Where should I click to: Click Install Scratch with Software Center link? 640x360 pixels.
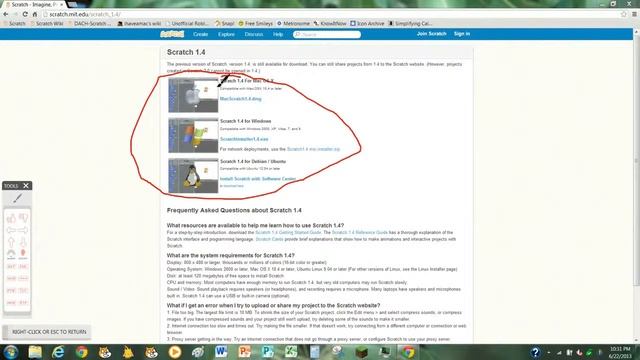click(x=258, y=179)
